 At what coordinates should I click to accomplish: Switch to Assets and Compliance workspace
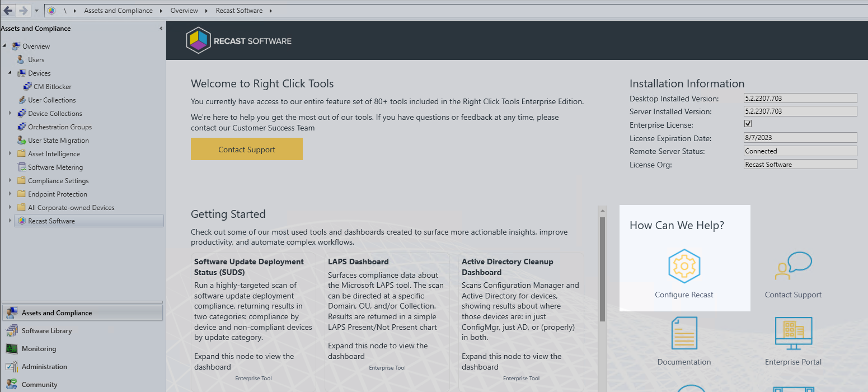[82, 312]
